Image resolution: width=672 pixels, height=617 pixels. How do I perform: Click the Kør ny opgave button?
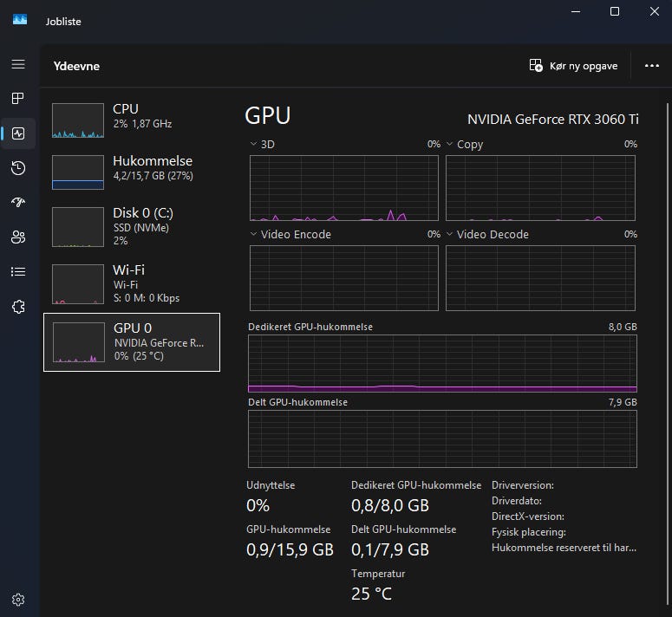573,66
